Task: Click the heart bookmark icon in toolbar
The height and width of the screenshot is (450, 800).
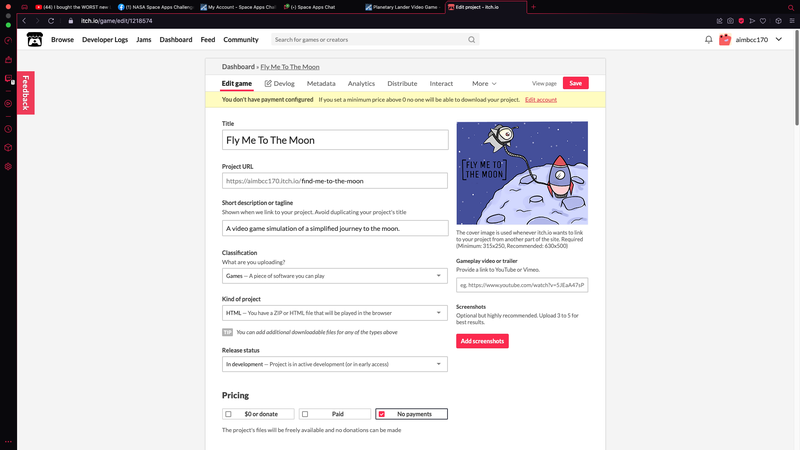Action: pyautogui.click(x=763, y=21)
